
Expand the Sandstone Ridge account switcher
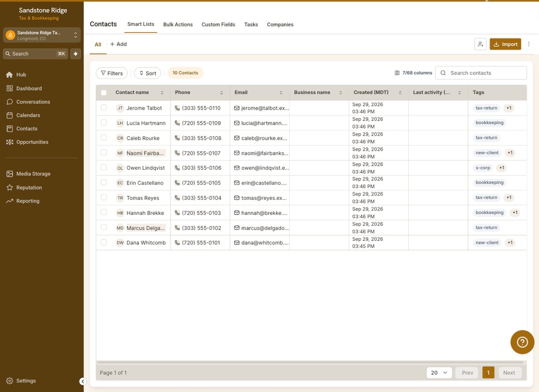pos(41,35)
